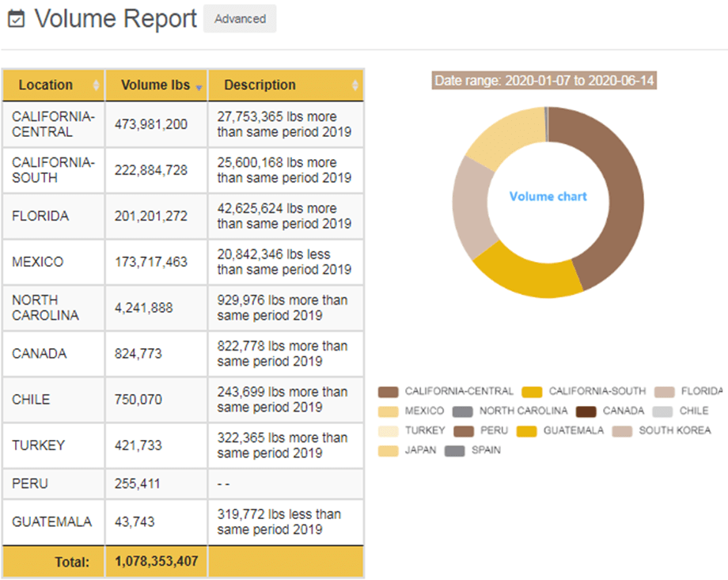
Task: Click volume value 421,733
Action: [x=138, y=445]
